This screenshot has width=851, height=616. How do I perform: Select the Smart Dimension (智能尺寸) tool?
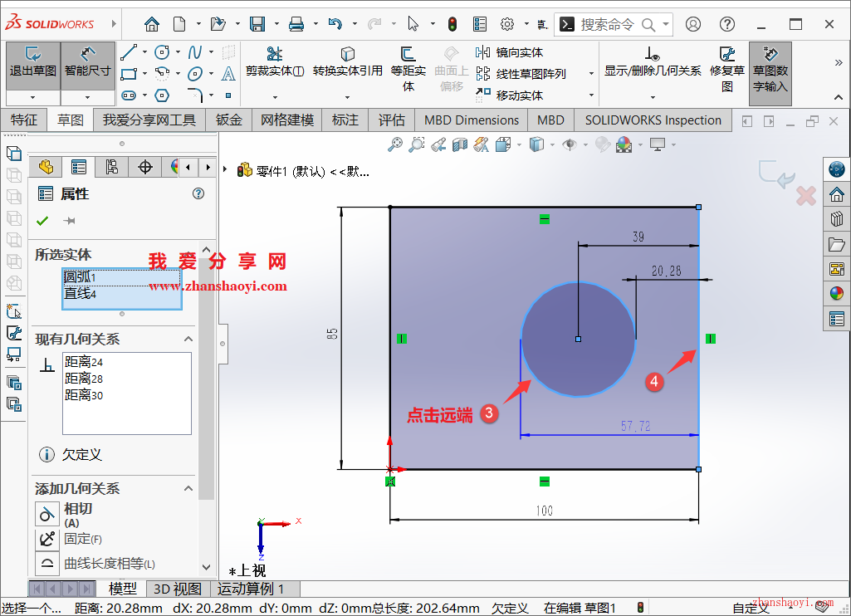tap(87, 65)
